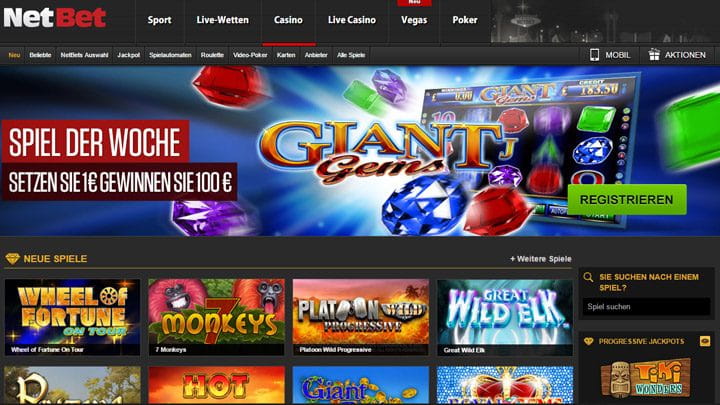Click the Neue Spiele diamond icon

pos(12,259)
